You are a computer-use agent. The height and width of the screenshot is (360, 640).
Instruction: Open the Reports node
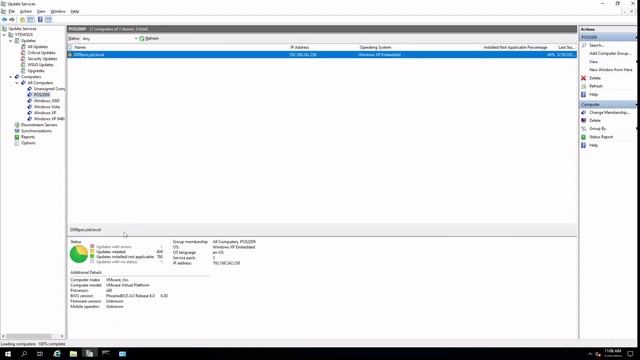pyautogui.click(x=28, y=137)
